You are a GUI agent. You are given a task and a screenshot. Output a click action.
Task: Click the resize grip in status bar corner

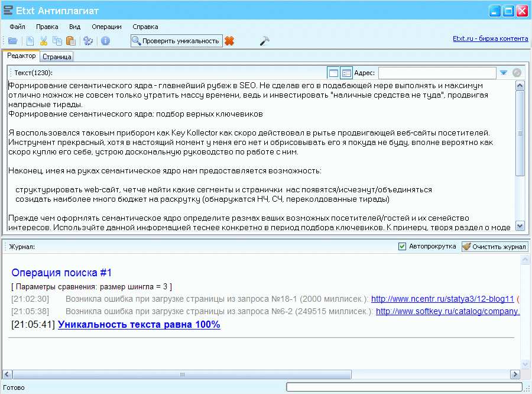click(x=528, y=390)
